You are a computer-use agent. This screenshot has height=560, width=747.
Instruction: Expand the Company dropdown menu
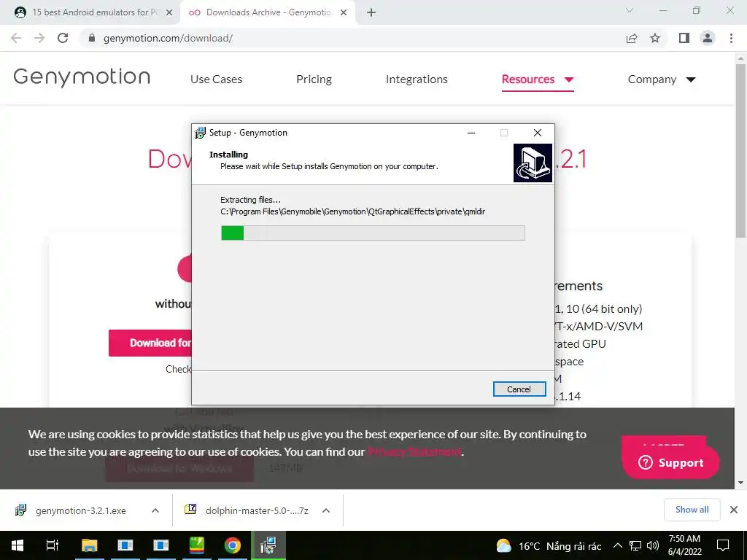coord(662,79)
